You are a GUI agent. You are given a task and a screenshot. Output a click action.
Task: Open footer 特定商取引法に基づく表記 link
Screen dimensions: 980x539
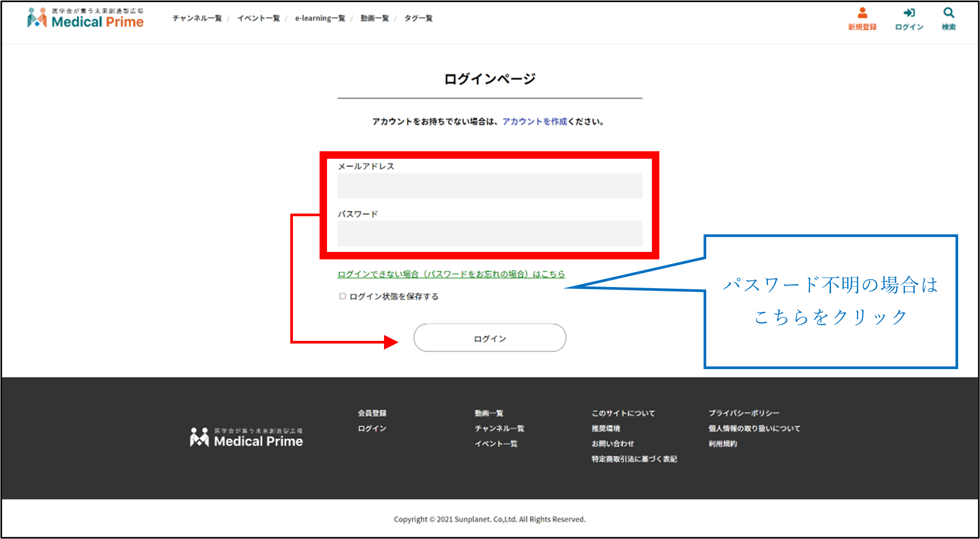coord(634,459)
